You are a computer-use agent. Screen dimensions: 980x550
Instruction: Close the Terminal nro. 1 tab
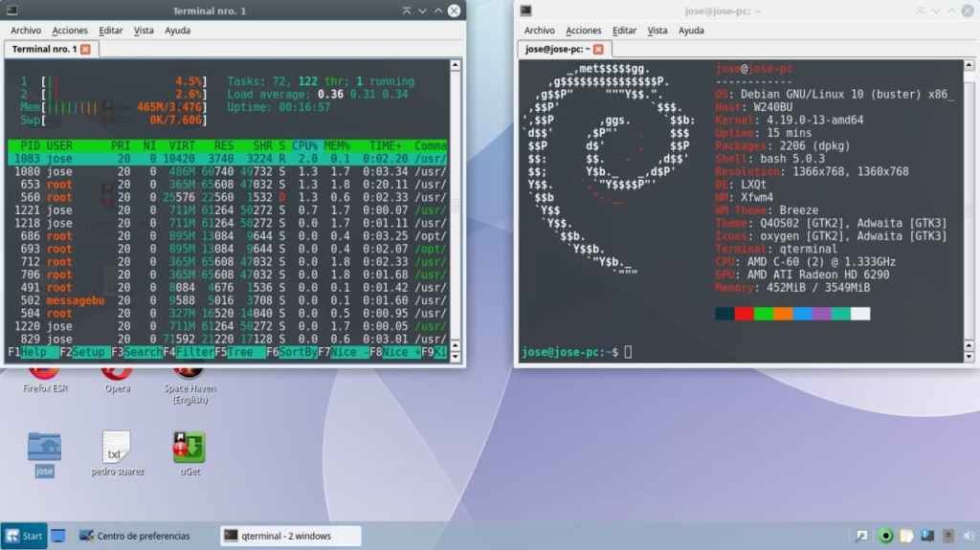coord(85,49)
